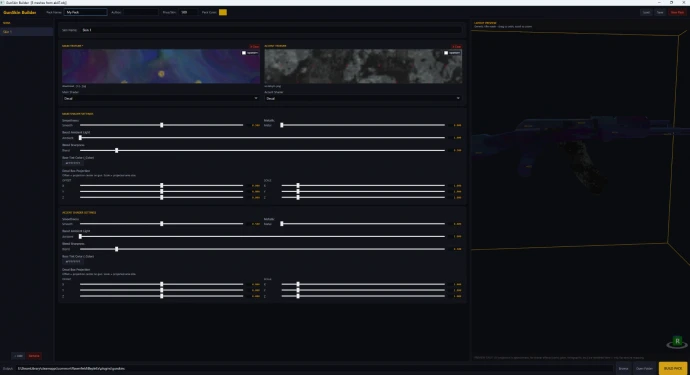
Task: Click the Pack Name input field
Action: (86, 12)
